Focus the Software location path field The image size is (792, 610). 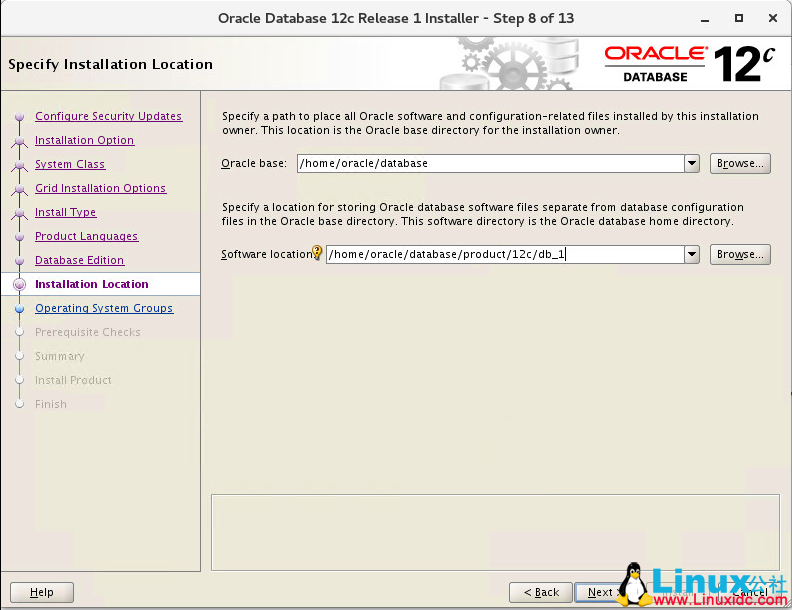pyautogui.click(x=505, y=254)
